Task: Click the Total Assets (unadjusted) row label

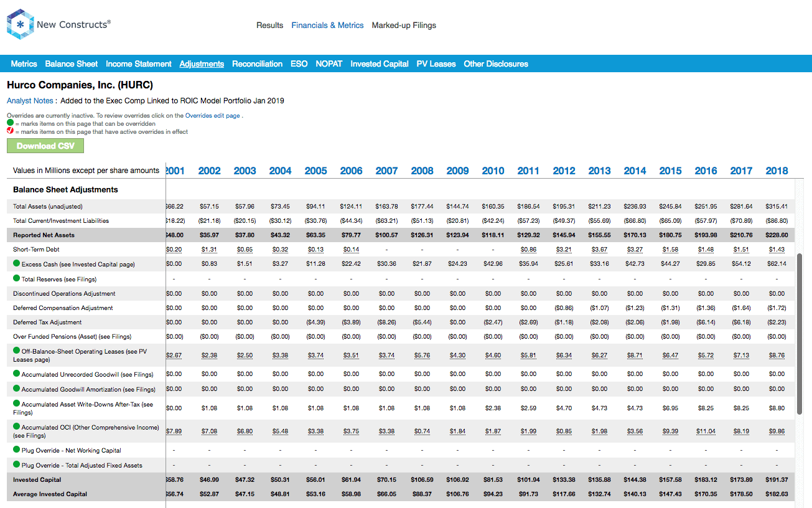Action: pos(48,206)
